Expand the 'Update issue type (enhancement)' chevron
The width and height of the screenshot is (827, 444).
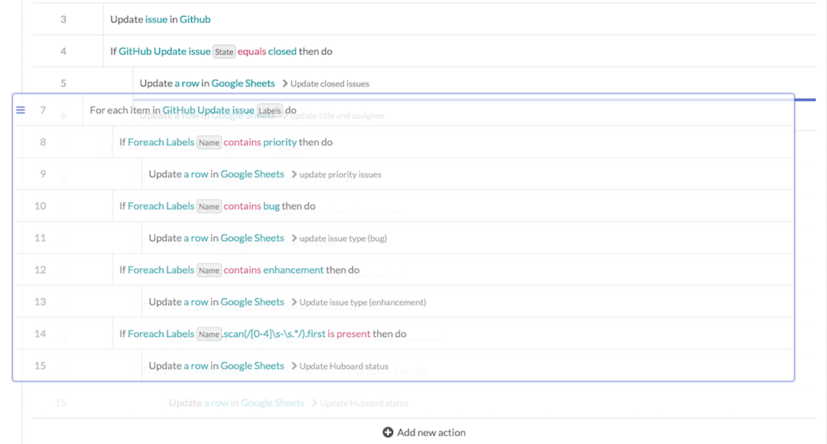(294, 302)
